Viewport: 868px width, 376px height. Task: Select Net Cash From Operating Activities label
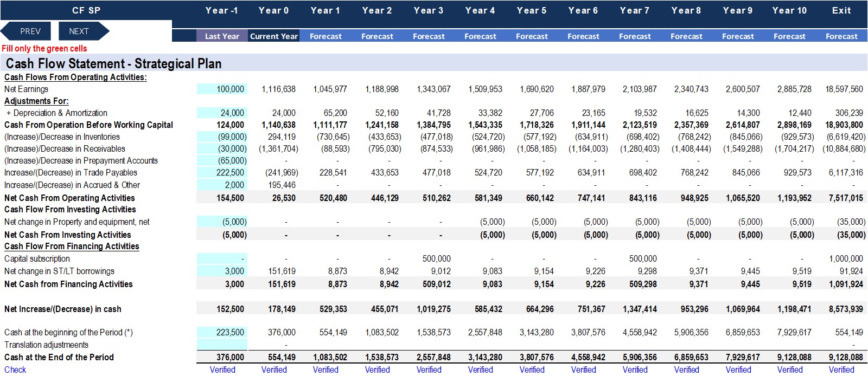[69, 198]
